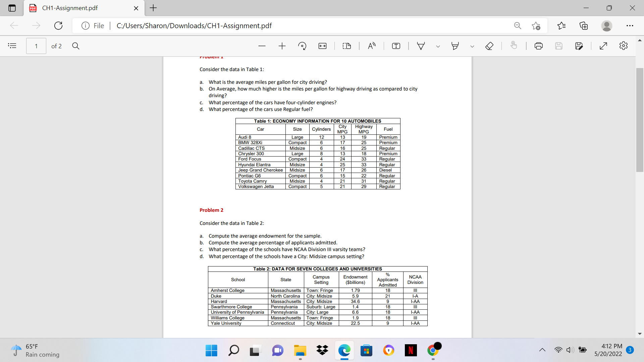Viewport: 644px width, 362px height.
Task: Search within the PDF document
Action: 75,46
